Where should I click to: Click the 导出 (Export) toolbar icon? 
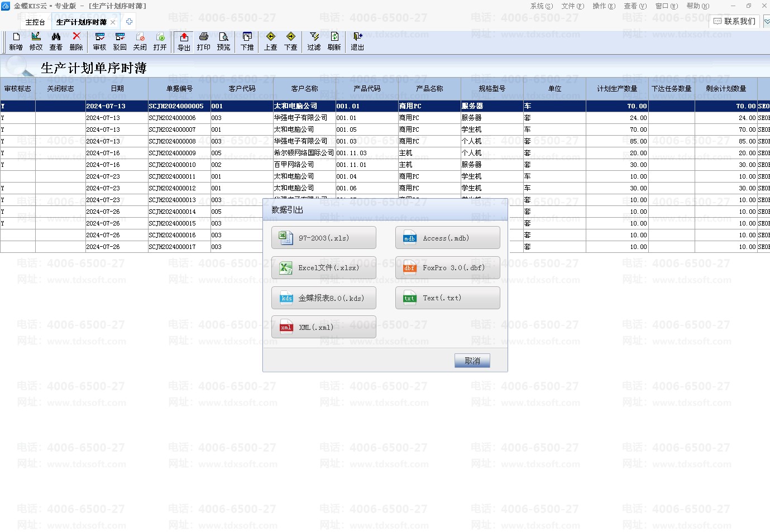pos(184,42)
